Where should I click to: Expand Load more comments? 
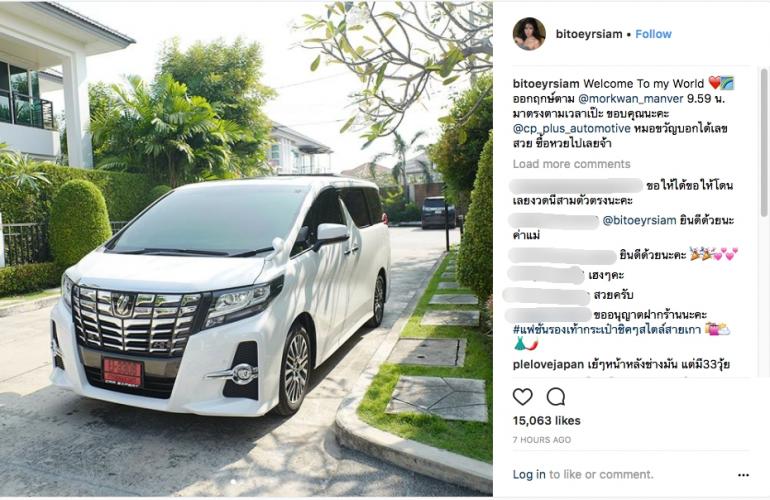click(x=572, y=164)
